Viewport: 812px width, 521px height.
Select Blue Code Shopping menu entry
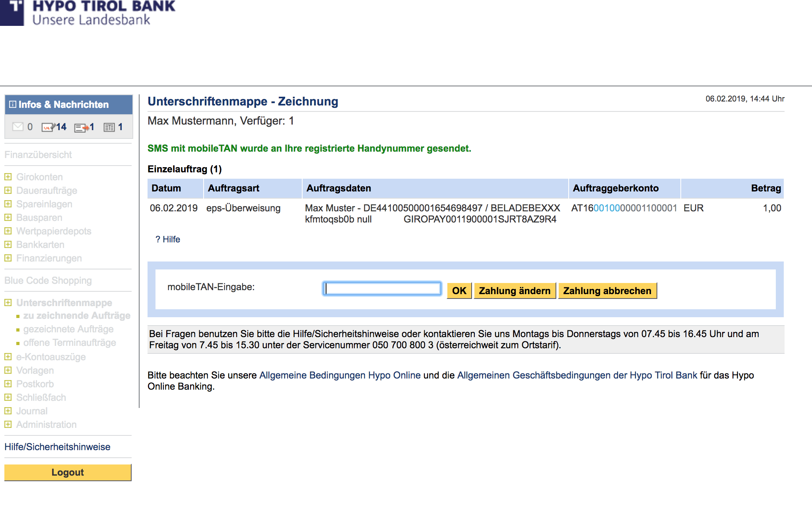[x=48, y=280]
